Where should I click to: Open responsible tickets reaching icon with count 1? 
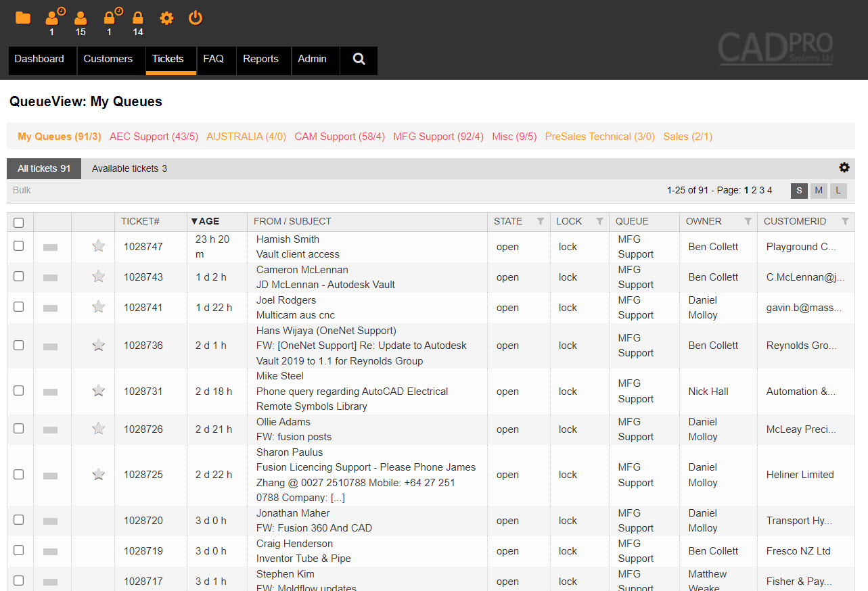click(53, 18)
